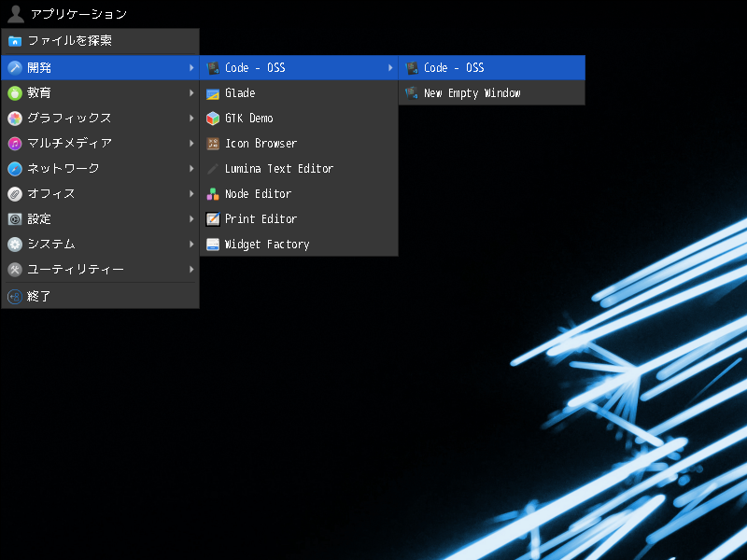Expand the ネットワーク submenu arrow
The height and width of the screenshot is (560, 747).
click(x=191, y=169)
